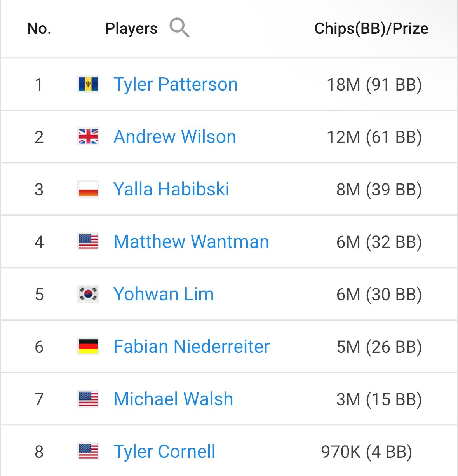View Matthew Wantman's player page
458x476 pixels.
[x=191, y=242]
